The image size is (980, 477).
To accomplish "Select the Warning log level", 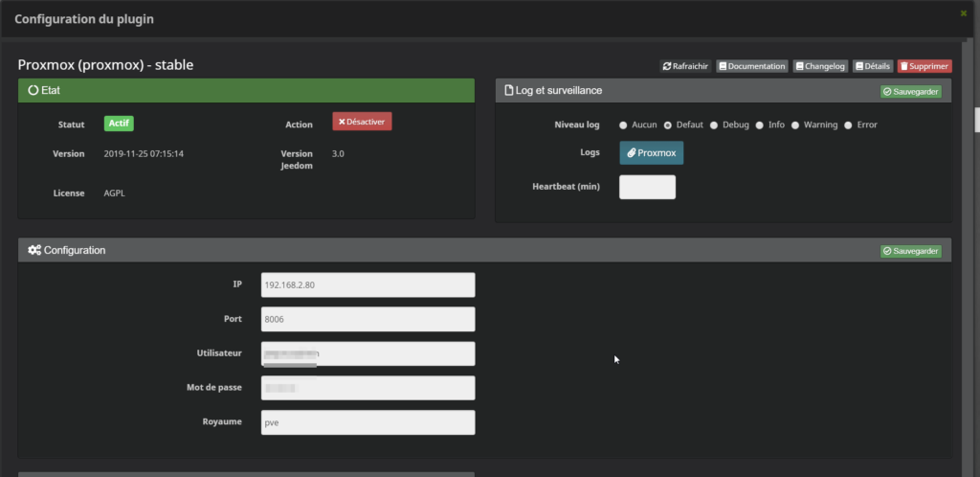I will 795,125.
